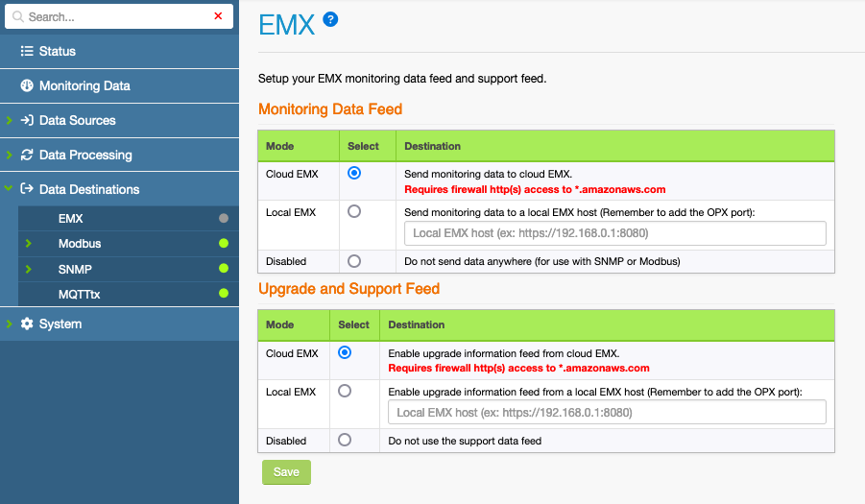Click the Status list icon
The height and width of the screenshot is (504, 865).
[x=27, y=51]
